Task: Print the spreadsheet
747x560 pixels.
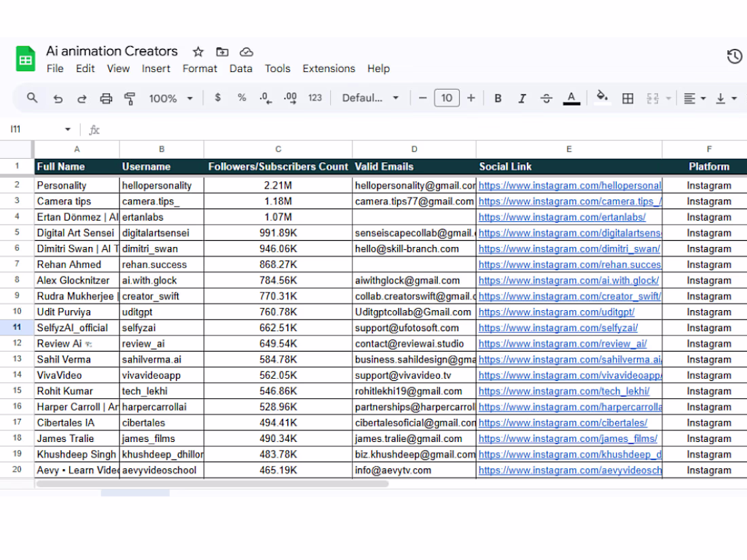Action: point(106,98)
